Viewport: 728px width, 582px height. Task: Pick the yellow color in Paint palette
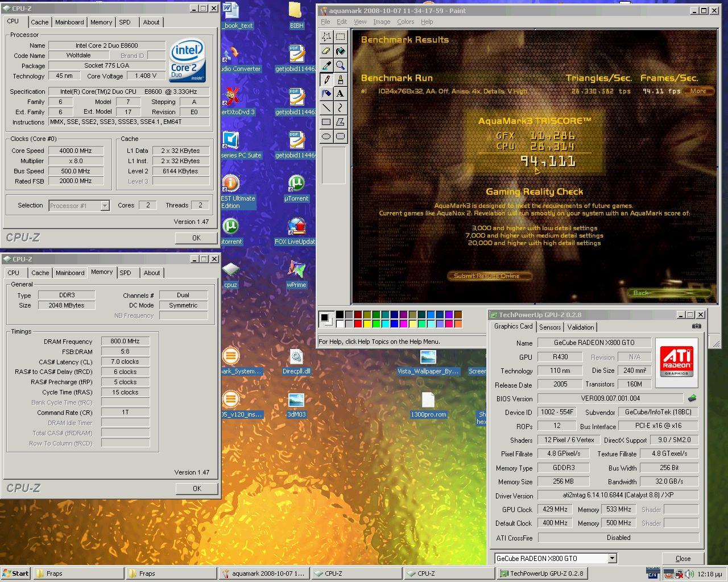(x=367, y=324)
